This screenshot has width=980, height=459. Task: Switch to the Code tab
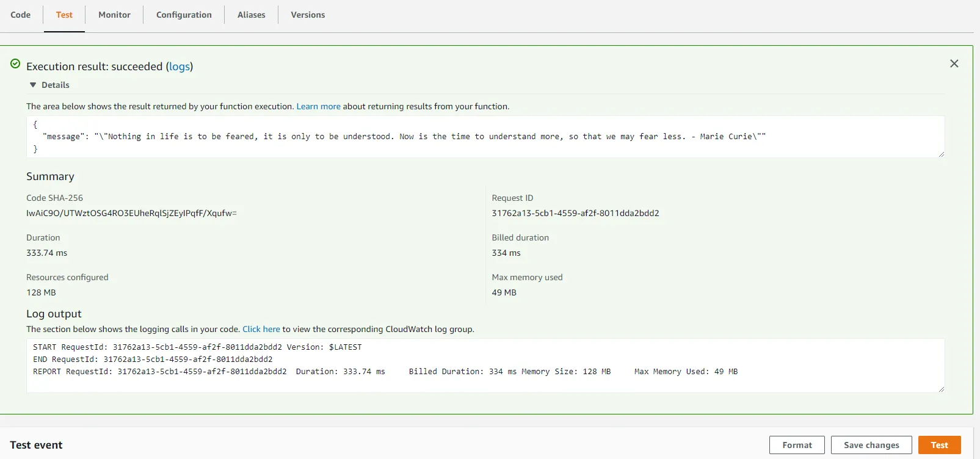pyautogui.click(x=20, y=15)
